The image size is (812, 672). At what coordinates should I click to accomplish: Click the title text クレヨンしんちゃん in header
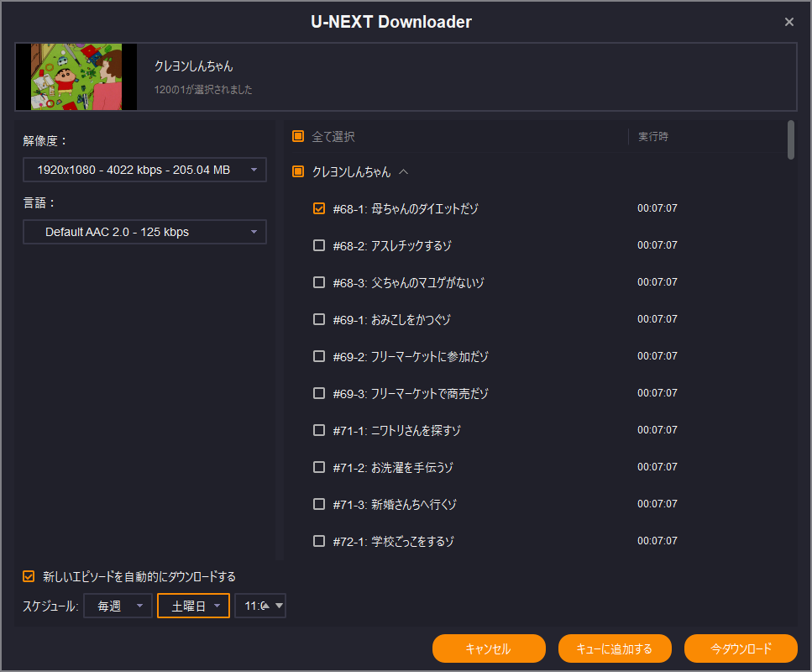194,66
